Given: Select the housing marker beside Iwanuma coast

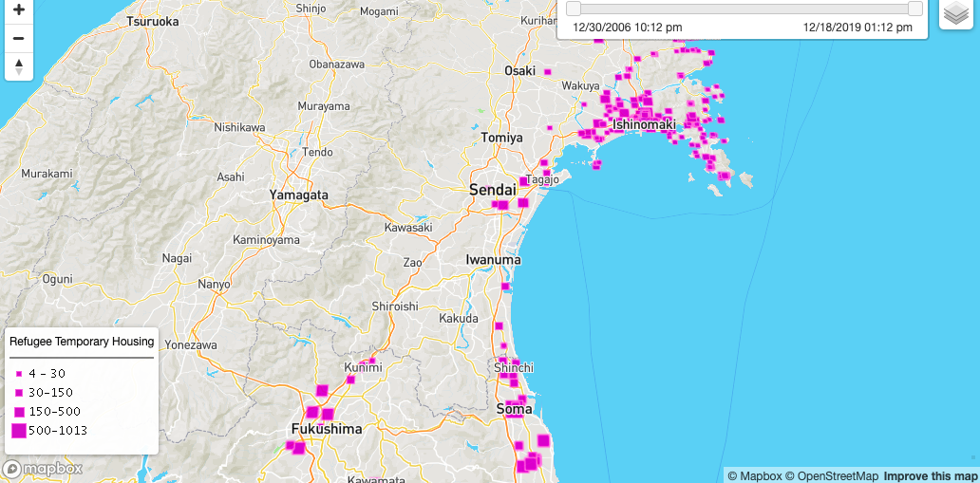Looking at the screenshot, I should coord(505,286).
